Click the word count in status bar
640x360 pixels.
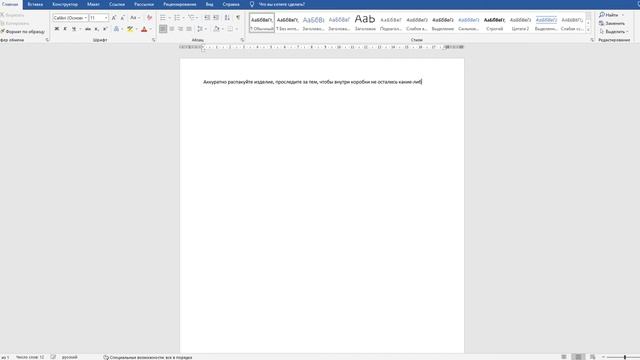pyautogui.click(x=30, y=357)
